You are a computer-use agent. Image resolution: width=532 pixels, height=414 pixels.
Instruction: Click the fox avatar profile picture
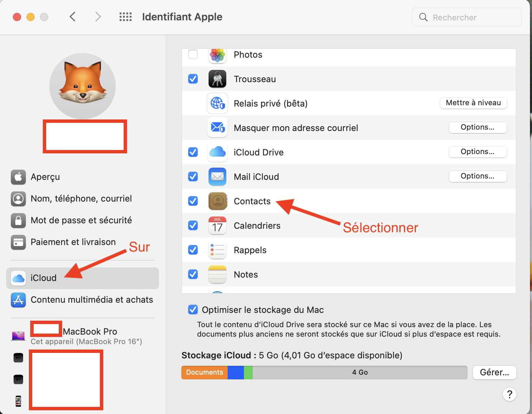tap(83, 86)
